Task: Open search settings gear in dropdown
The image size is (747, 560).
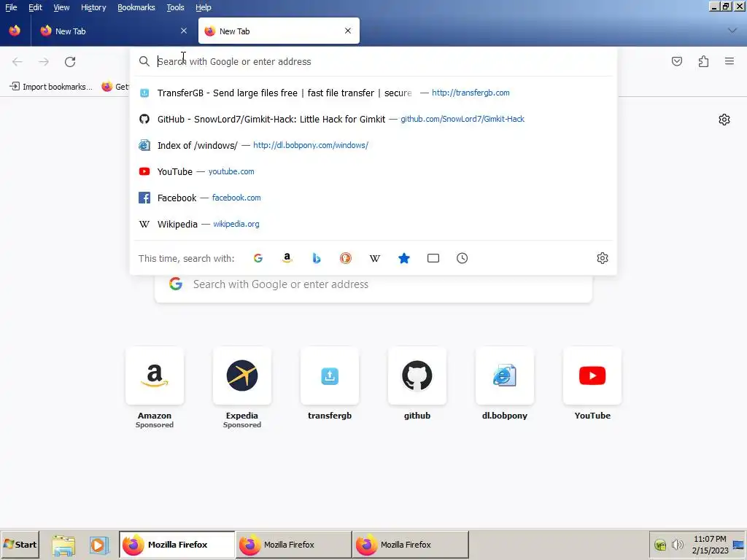Action: click(x=602, y=258)
